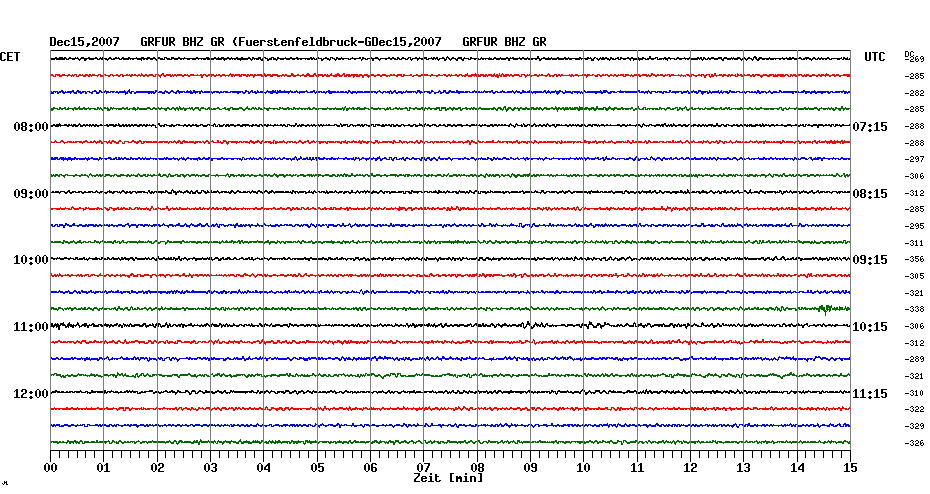Select the 09:00 CET time label

31,194
